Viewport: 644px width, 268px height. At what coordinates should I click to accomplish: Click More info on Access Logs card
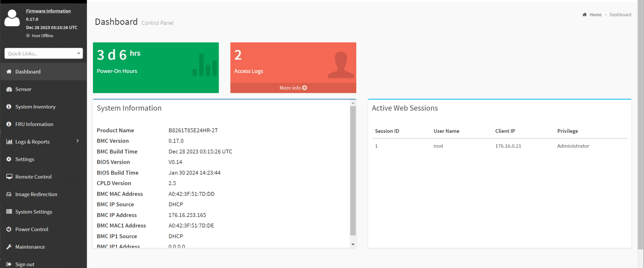[293, 88]
